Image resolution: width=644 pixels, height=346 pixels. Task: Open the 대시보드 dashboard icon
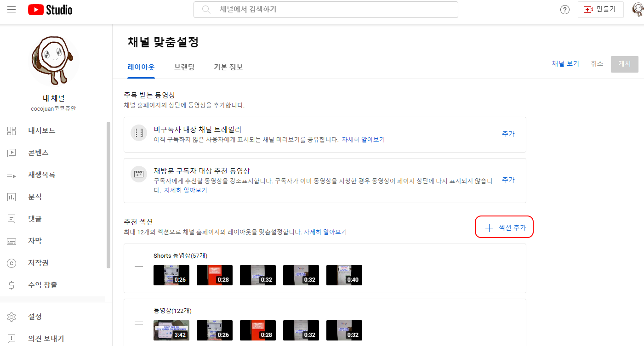click(12, 130)
